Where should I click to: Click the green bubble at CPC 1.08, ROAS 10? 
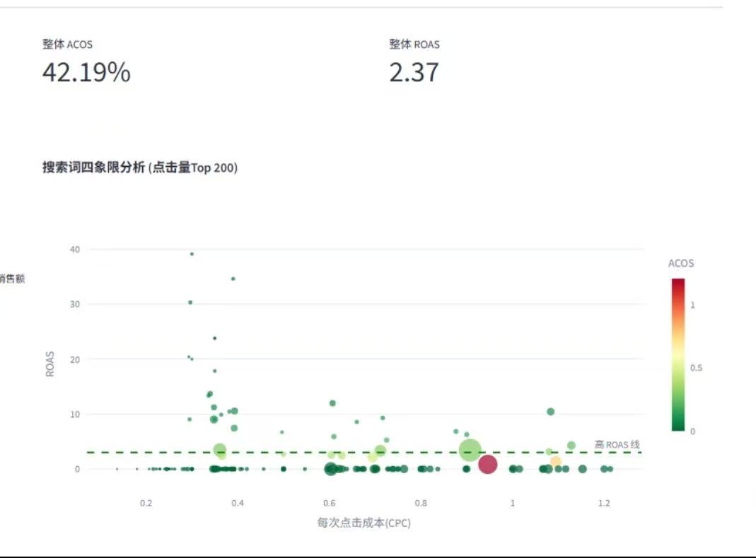point(550,412)
